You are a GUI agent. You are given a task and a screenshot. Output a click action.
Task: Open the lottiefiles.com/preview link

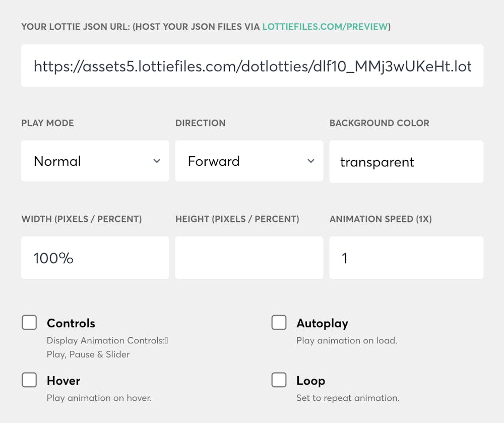click(x=326, y=27)
